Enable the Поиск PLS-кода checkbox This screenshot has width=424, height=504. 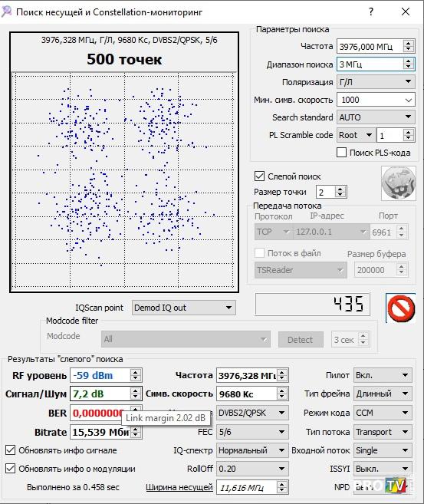(341, 153)
